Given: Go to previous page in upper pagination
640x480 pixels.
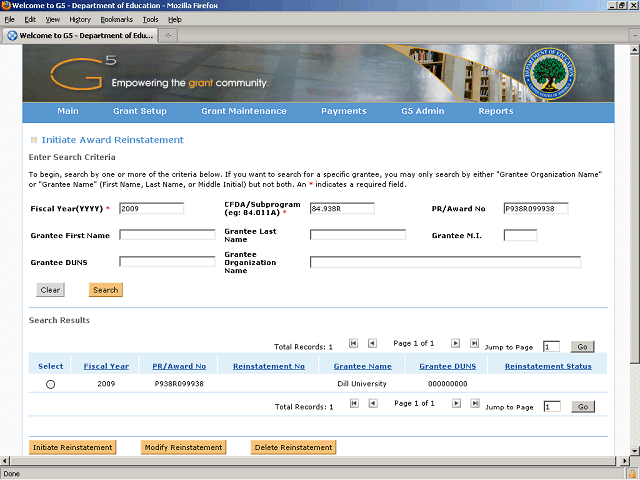Looking at the screenshot, I should tap(372, 343).
